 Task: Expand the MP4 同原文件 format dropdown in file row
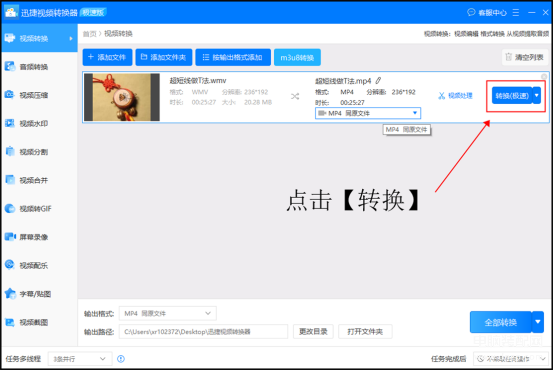pos(368,113)
